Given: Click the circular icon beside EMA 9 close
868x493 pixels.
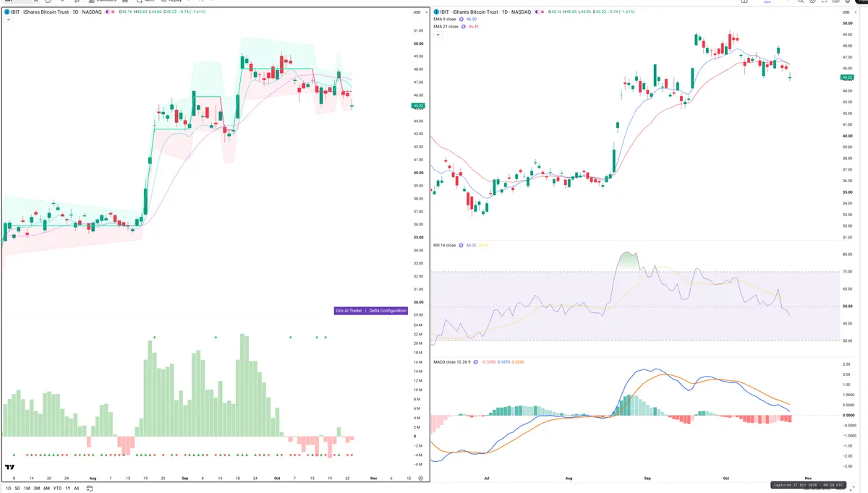Looking at the screenshot, I should pyautogui.click(x=463, y=20).
